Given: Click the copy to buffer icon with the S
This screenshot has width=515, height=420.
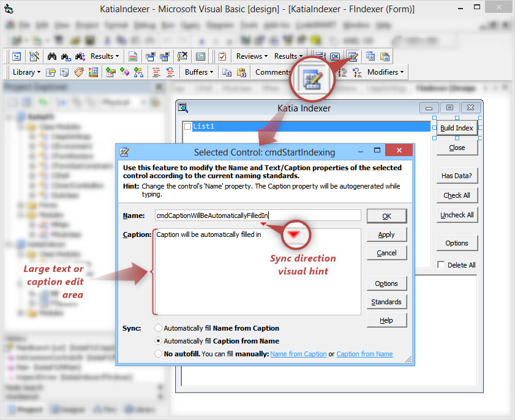Looking at the screenshot, I should coord(227,72).
